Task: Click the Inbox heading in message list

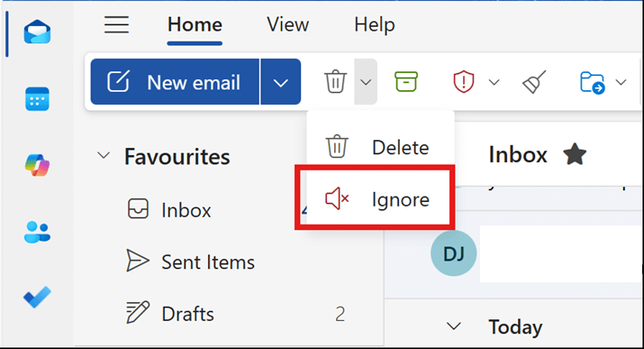Action: [518, 154]
